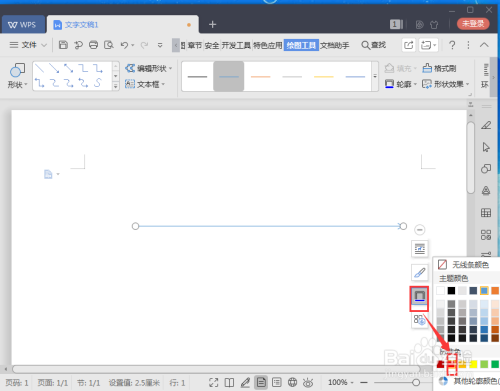Click the right endpoint handle of the line
500x391 pixels.
[x=403, y=226]
